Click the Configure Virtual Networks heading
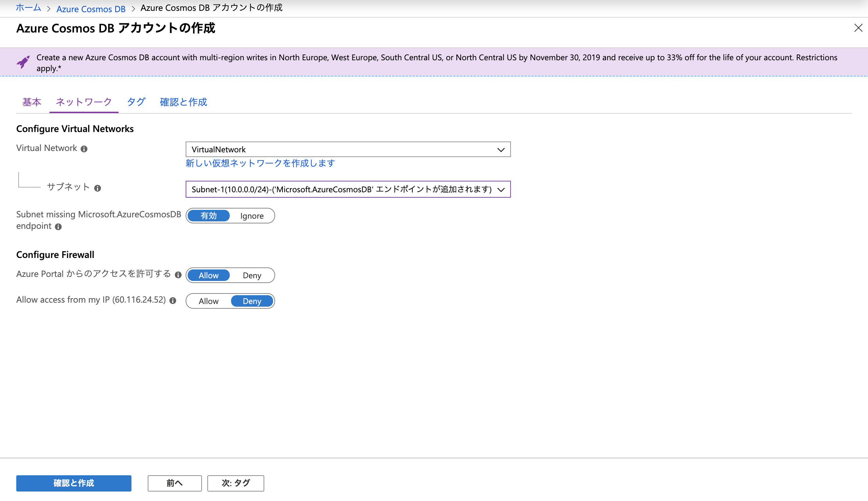Viewport: 868px width, 501px height. point(75,129)
